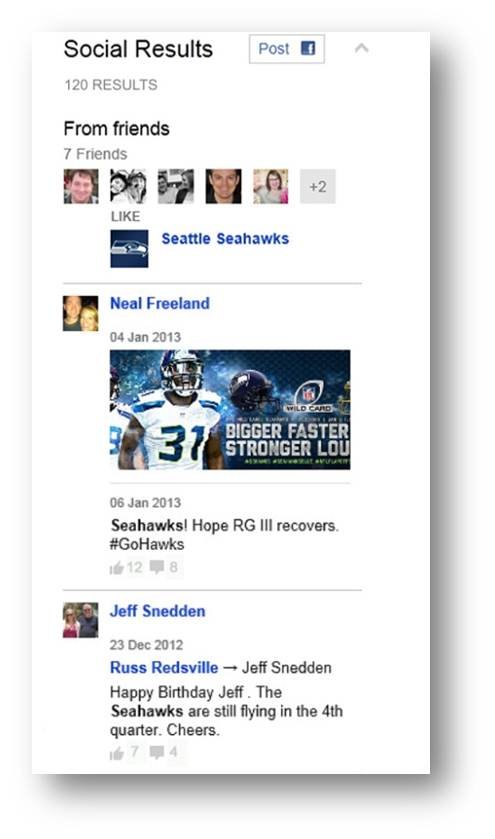Visit Jeff Snedden's profile link
The height and width of the screenshot is (839, 495).
click(158, 611)
